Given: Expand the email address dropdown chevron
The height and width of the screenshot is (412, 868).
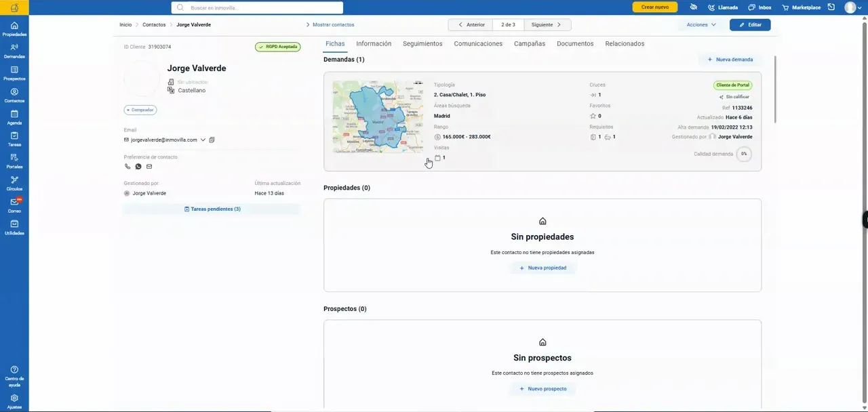Looking at the screenshot, I should pos(203,140).
